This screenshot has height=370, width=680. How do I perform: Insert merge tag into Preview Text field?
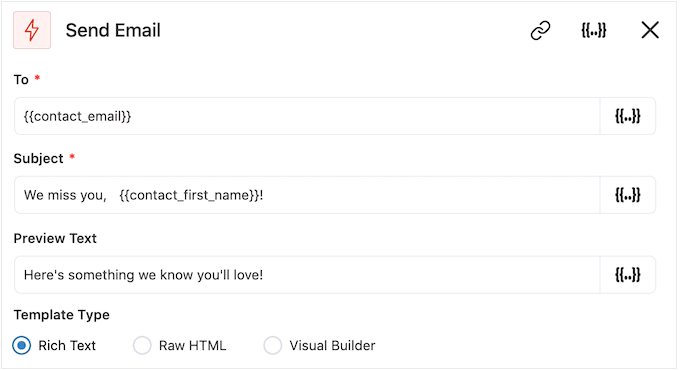click(x=628, y=275)
